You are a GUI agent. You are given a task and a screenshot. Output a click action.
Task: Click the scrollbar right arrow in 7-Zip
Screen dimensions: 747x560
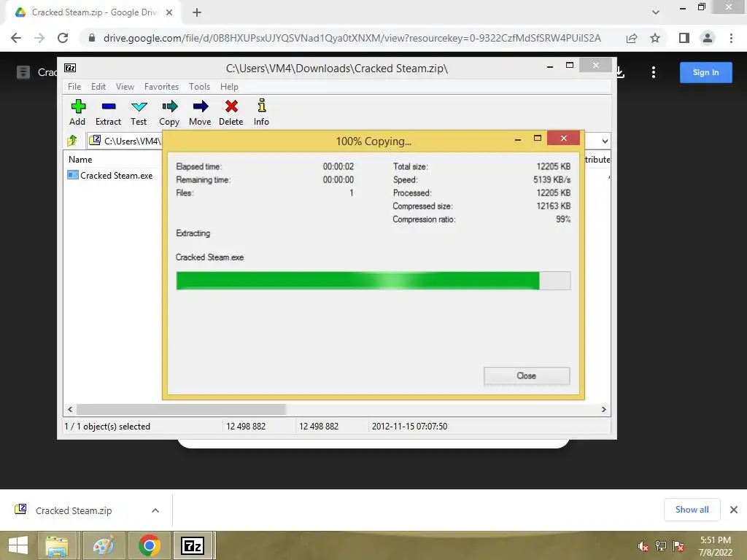(603, 410)
